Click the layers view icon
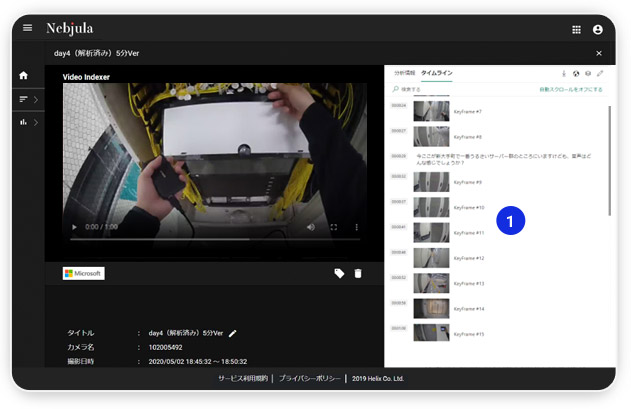Screen dimensions: 631x409 click(x=588, y=73)
